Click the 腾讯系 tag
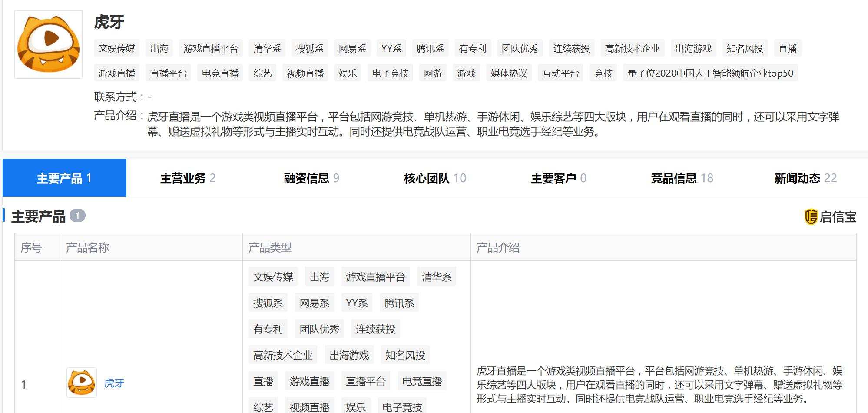The image size is (868, 413). click(430, 48)
